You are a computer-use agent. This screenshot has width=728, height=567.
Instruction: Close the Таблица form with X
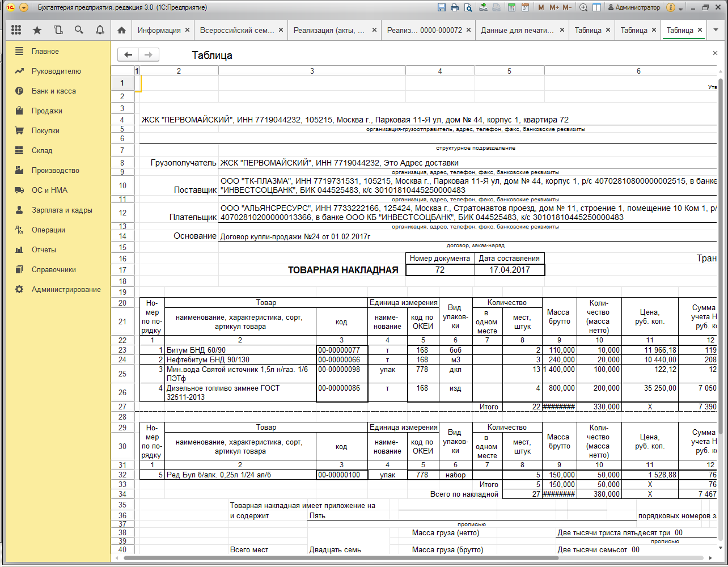click(x=715, y=53)
